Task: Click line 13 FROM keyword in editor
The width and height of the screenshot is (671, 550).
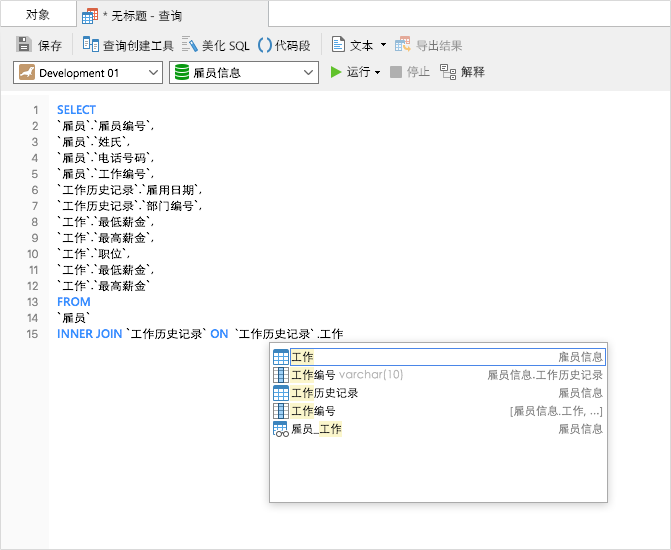Action: 74,302
